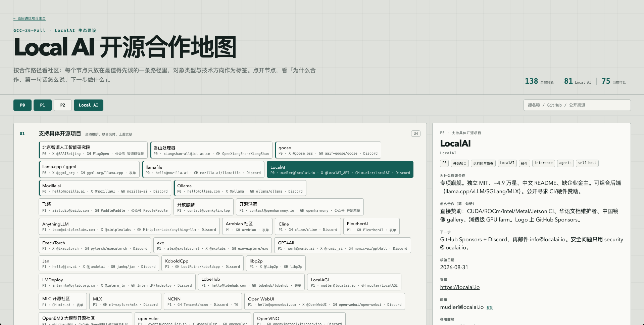The height and width of the screenshot is (325, 644).
Task: Open the llama.cpp / ggml card
Action: pos(89,169)
